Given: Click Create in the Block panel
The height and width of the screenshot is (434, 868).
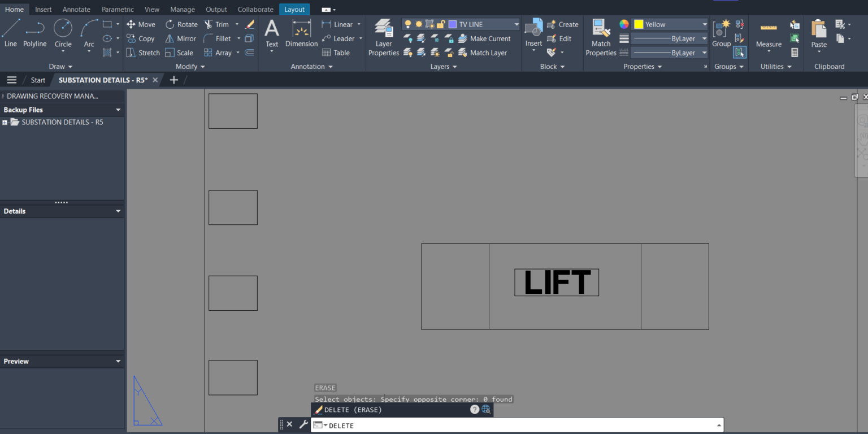Looking at the screenshot, I should [568, 24].
